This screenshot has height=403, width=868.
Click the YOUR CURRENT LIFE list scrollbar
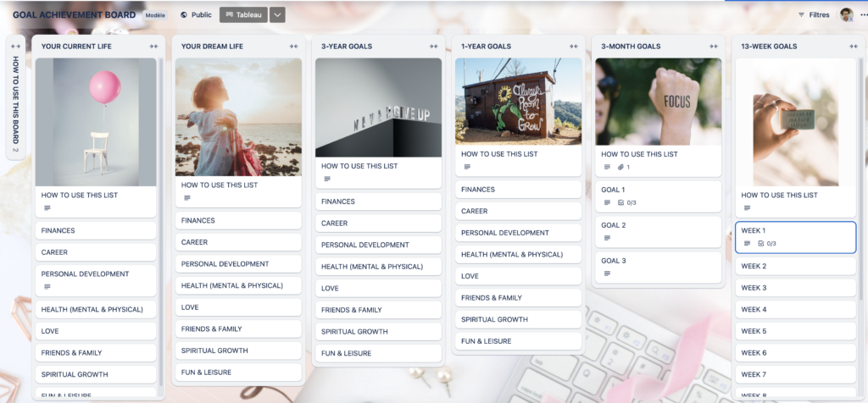coord(161,221)
